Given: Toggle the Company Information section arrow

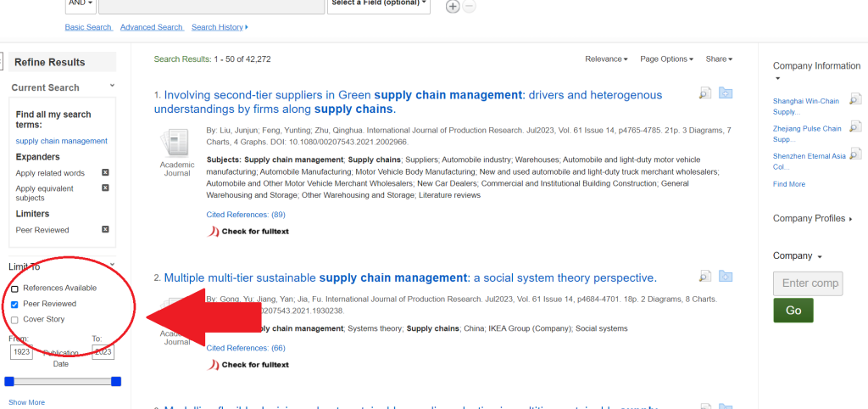Looking at the screenshot, I should coord(778,79).
